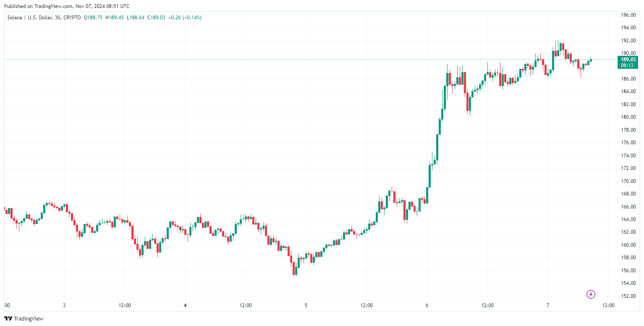The width and height of the screenshot is (644, 326).
Task: Click the 160.00 price axis label
Action: (628, 245)
